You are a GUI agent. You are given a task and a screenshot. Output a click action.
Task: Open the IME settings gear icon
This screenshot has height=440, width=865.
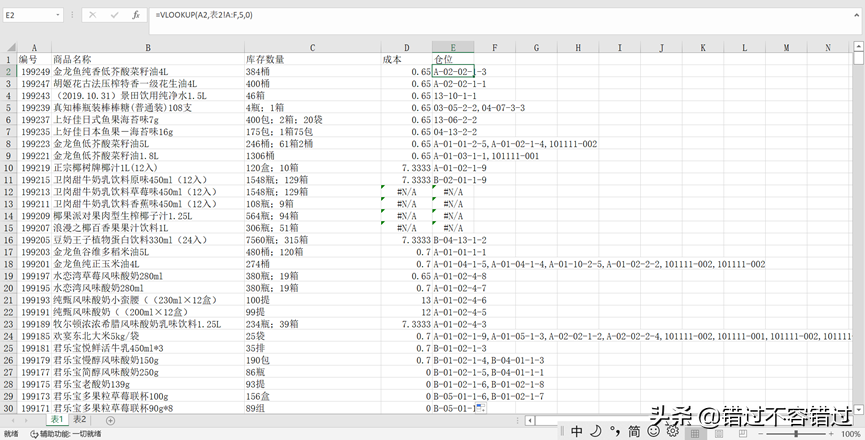pyautogui.click(x=672, y=431)
